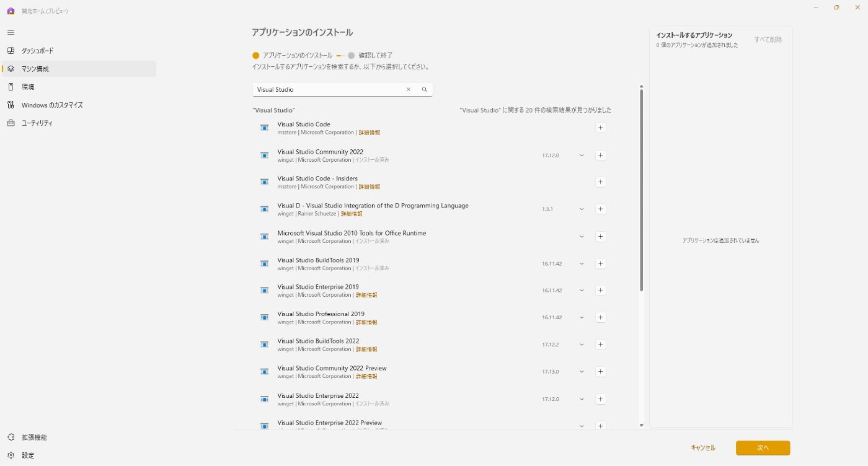The image size is (868, 466).
Task: Open Windows のカスタマイズ in sidebar
Action: pyautogui.click(x=79, y=105)
